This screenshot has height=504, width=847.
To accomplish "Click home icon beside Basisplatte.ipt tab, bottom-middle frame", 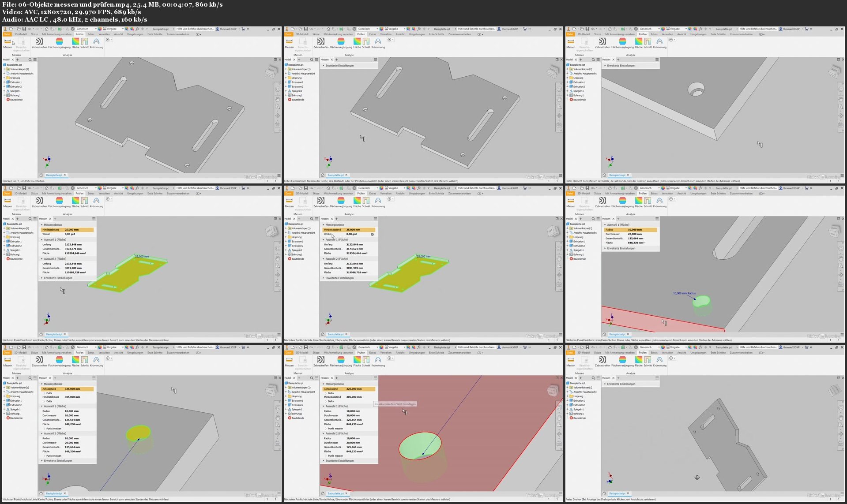I will coord(323,493).
